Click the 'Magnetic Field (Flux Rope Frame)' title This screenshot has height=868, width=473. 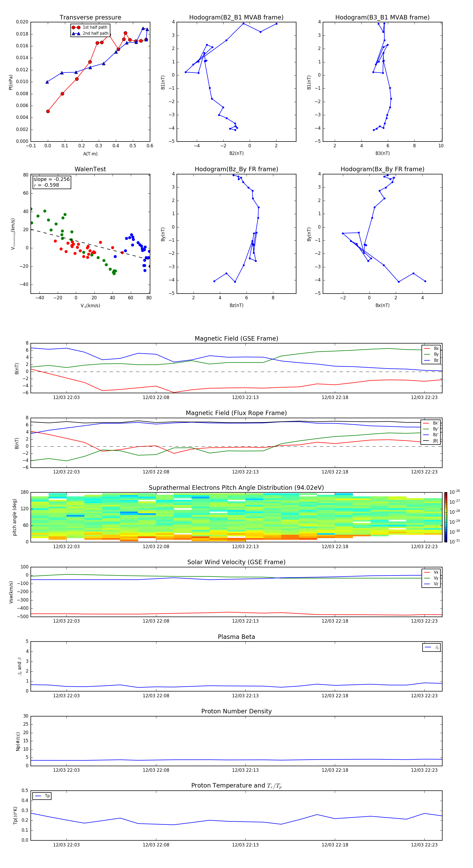[x=236, y=413]
